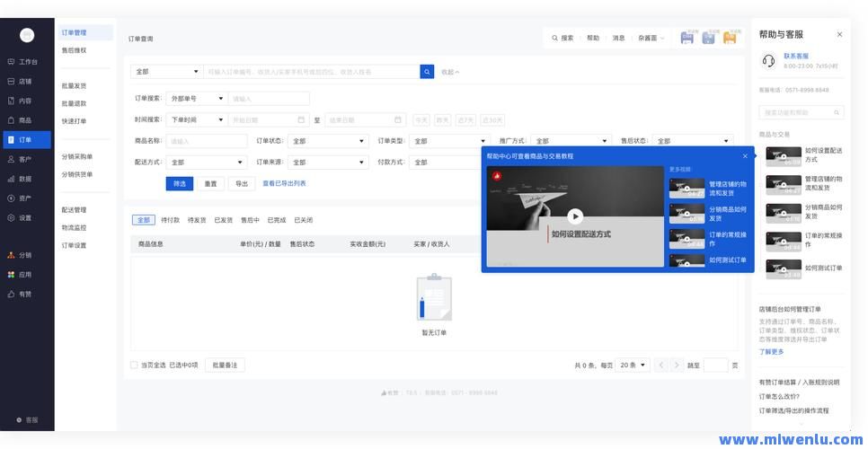Click the 商品名称 input field

click(x=206, y=141)
